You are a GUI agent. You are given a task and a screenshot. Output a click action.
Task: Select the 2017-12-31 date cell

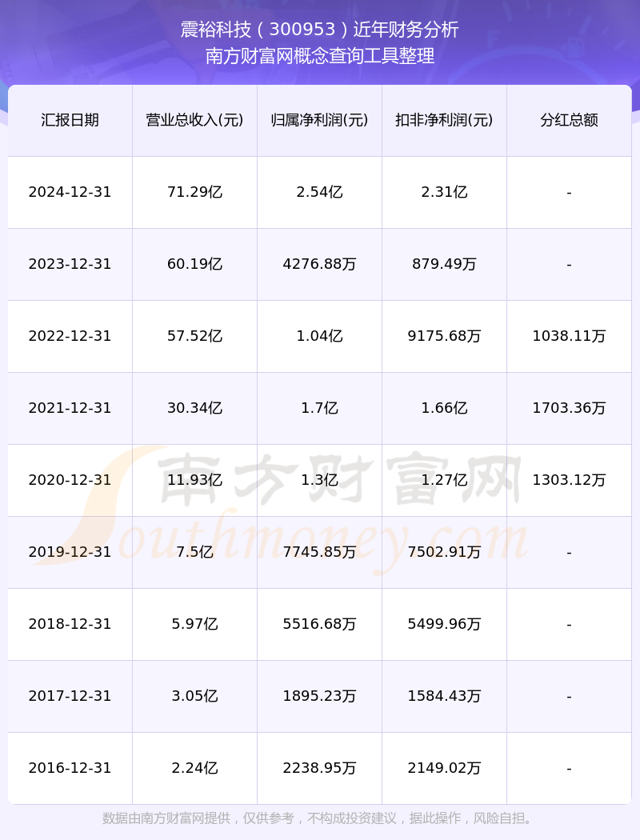click(70, 696)
